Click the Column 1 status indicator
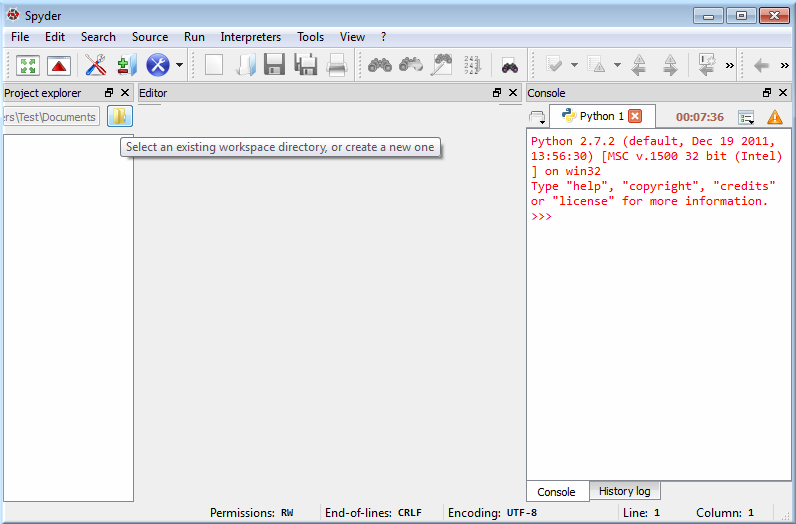Image resolution: width=796 pixels, height=524 pixels. click(725, 513)
